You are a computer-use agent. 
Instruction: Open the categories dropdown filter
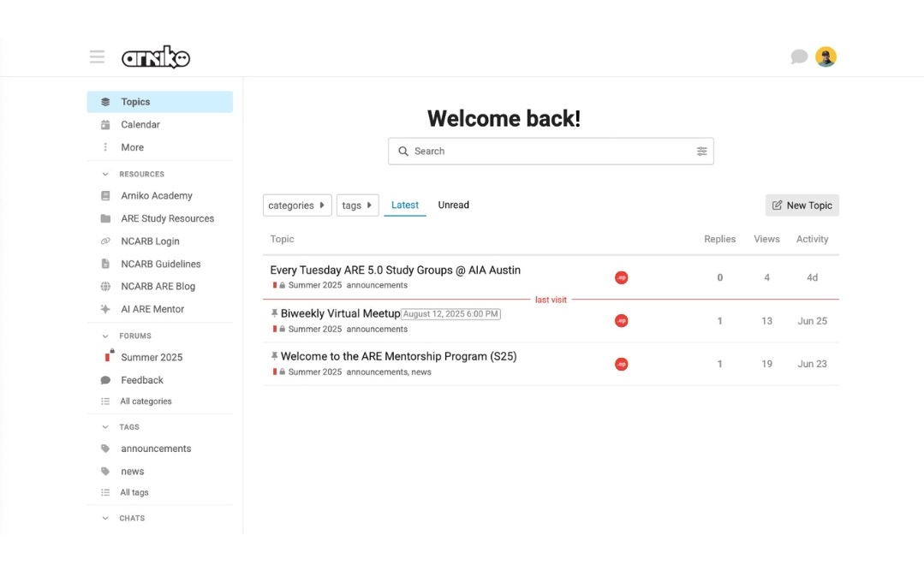click(x=297, y=205)
